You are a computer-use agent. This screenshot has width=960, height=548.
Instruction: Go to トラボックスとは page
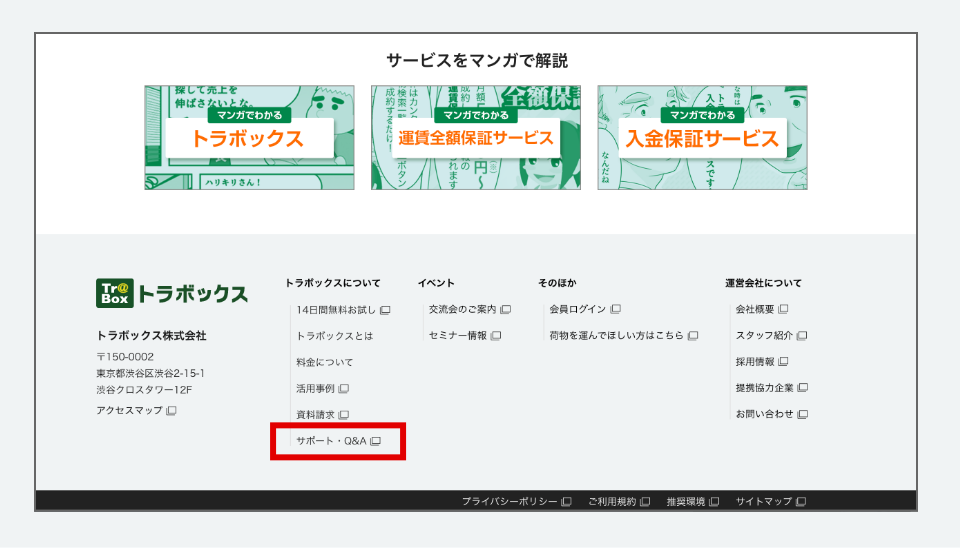pyautogui.click(x=334, y=336)
